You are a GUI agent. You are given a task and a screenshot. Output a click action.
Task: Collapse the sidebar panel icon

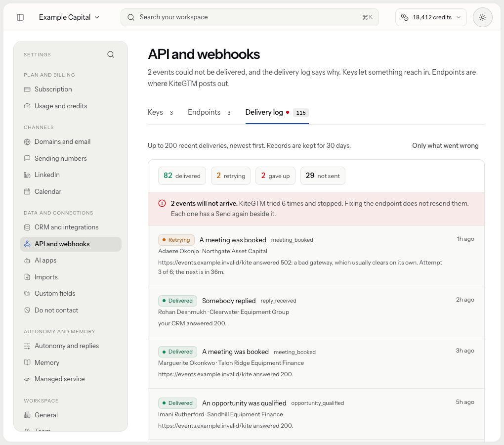click(x=20, y=17)
